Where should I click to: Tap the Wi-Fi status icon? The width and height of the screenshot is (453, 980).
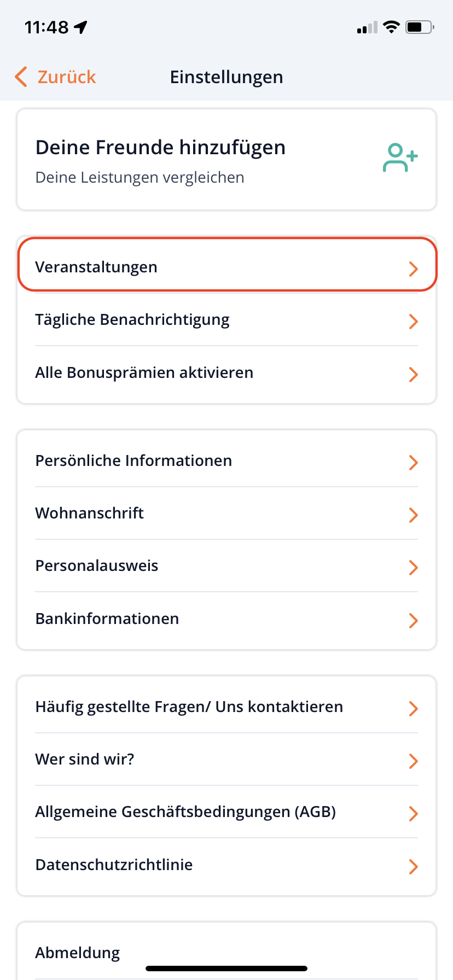391,27
